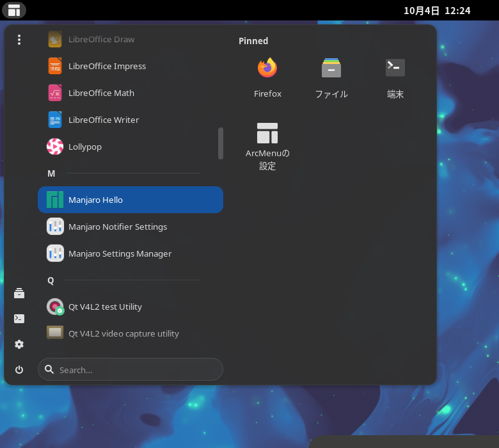Open Settings gear in left sidebar
This screenshot has width=499, height=448.
19,344
